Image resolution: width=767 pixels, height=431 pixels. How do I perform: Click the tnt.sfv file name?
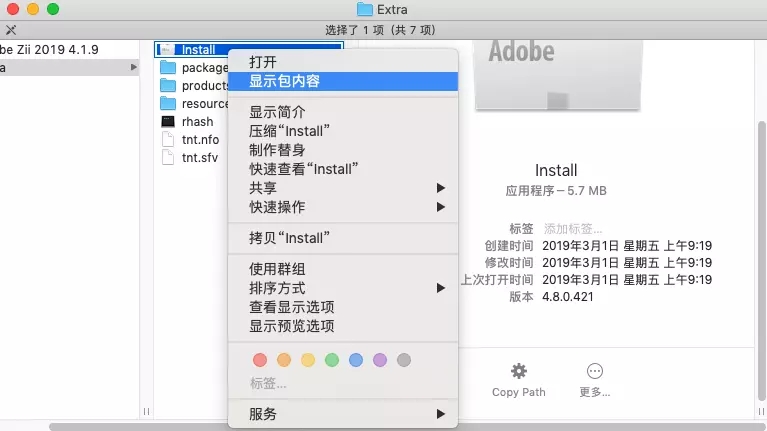tap(200, 158)
